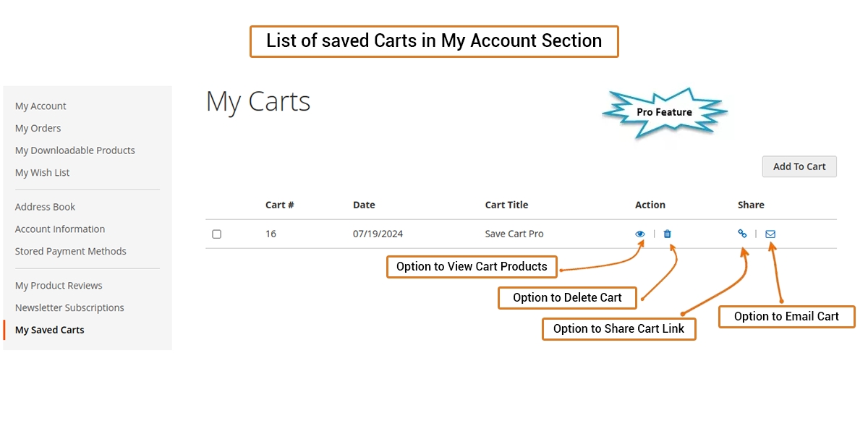Viewport: 868px width, 434px height.
Task: Open the Address Book section
Action: click(46, 207)
